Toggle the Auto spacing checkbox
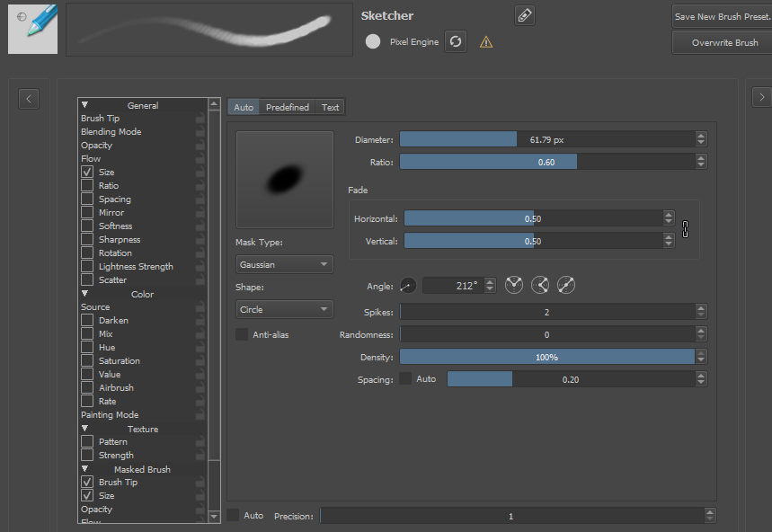The image size is (772, 532). (406, 379)
